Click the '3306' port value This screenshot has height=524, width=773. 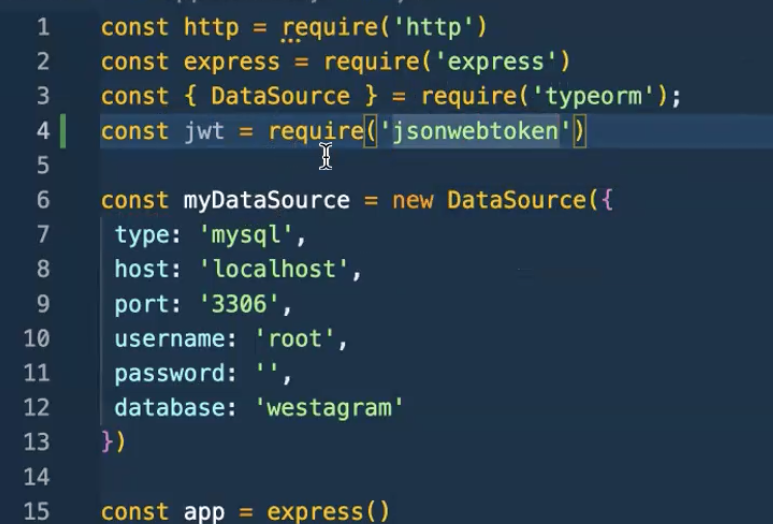(x=239, y=304)
